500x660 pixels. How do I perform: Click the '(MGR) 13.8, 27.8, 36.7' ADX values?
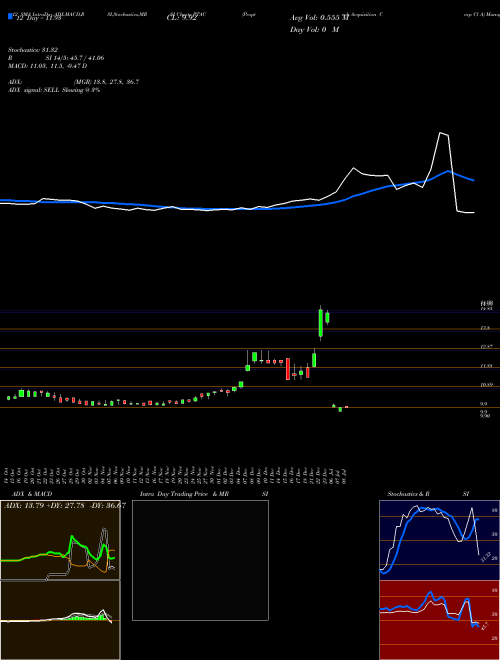106,82
